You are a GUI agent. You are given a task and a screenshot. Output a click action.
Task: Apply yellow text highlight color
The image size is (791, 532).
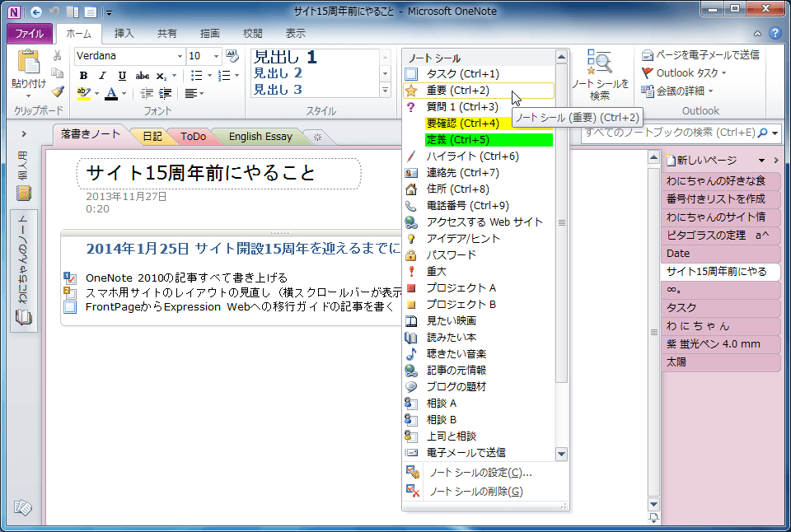(x=84, y=93)
